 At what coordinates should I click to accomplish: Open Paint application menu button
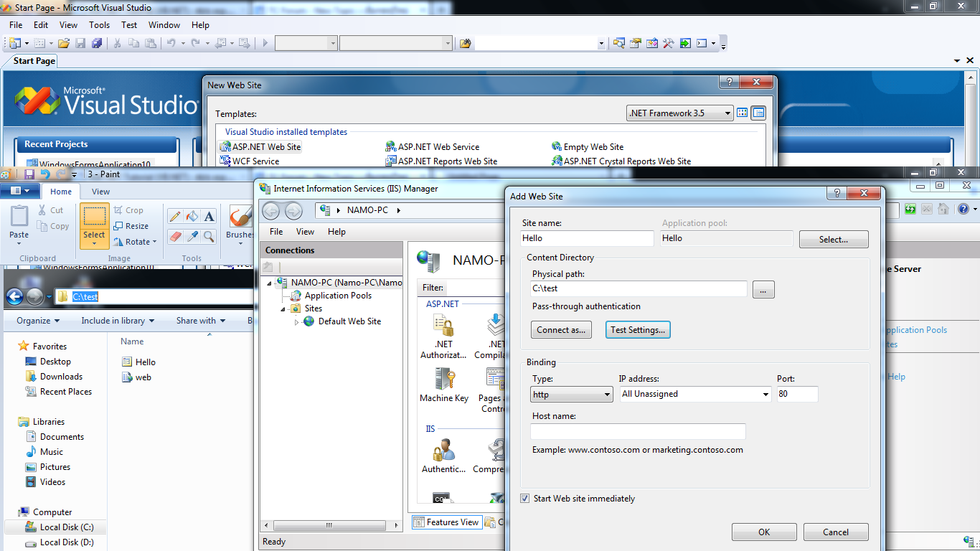tap(20, 191)
